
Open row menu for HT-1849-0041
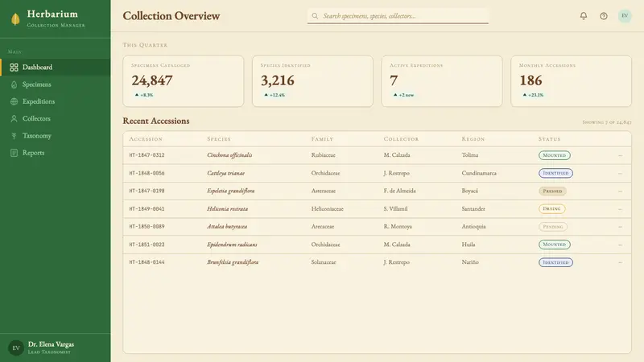(620, 209)
